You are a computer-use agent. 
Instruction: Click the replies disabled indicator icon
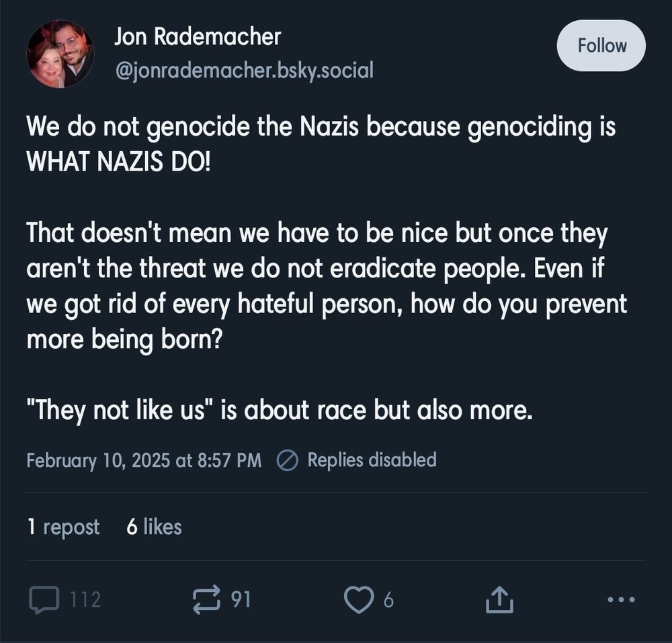(288, 460)
